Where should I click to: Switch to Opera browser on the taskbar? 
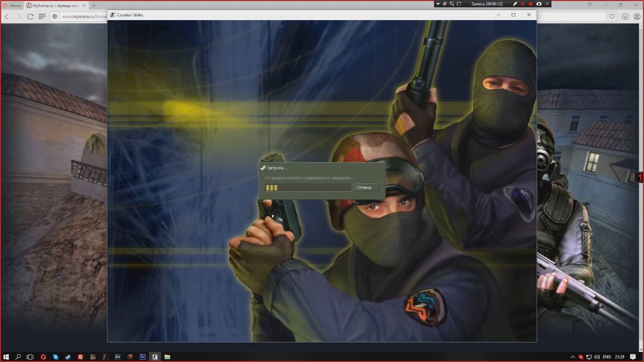[x=43, y=357]
